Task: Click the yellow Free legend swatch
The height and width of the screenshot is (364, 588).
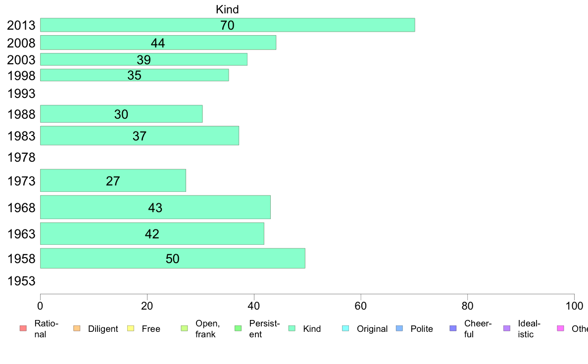Action: pyautogui.click(x=131, y=328)
